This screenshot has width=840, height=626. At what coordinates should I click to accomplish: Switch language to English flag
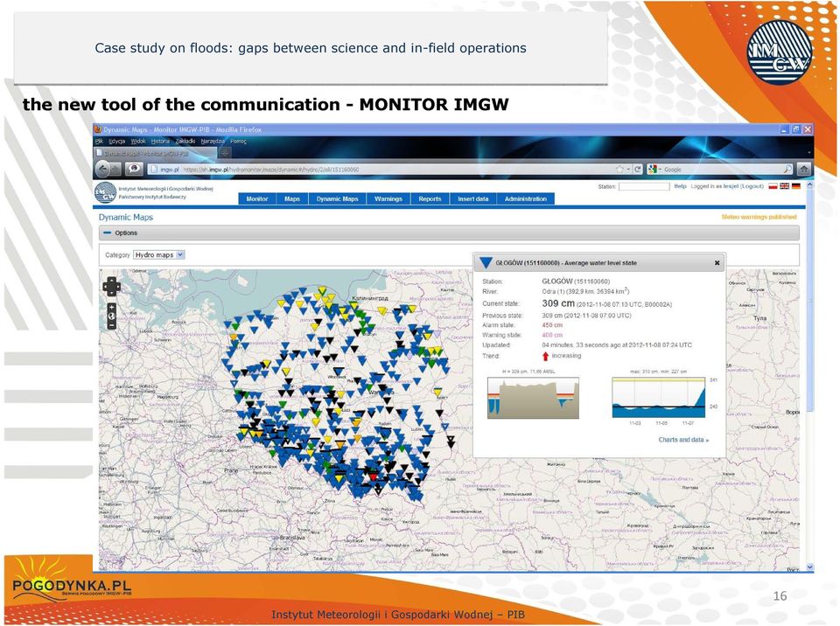coord(784,186)
